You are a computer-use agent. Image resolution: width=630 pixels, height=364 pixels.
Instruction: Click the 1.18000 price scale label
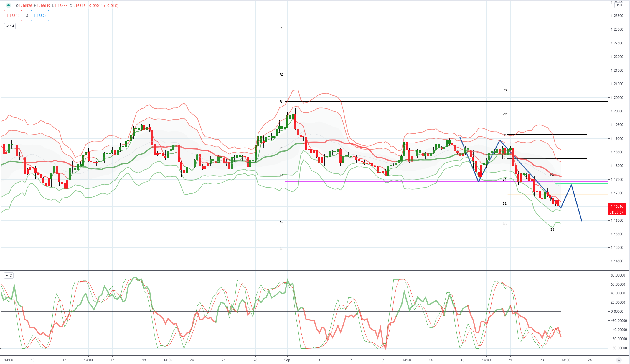point(617,166)
